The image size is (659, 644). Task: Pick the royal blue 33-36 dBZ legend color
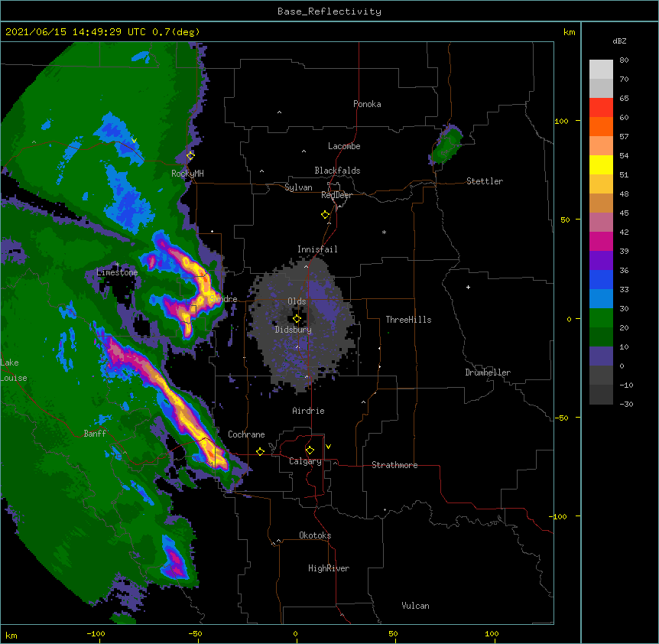(601, 279)
